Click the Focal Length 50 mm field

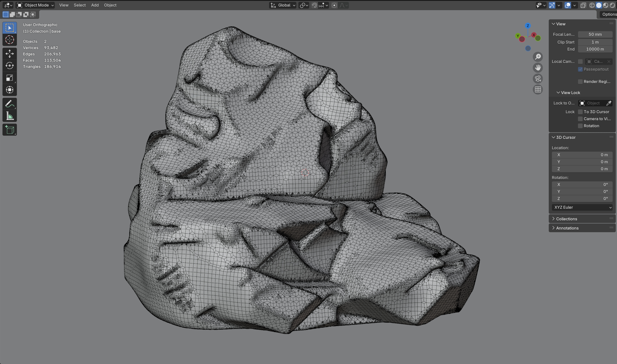tap(595, 34)
